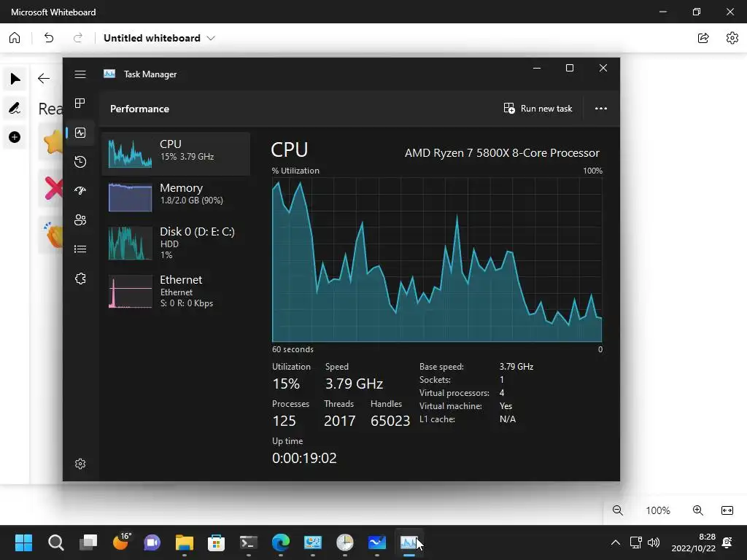This screenshot has height=560, width=747.
Task: Open Startup apps page icon
Action: tap(80, 191)
